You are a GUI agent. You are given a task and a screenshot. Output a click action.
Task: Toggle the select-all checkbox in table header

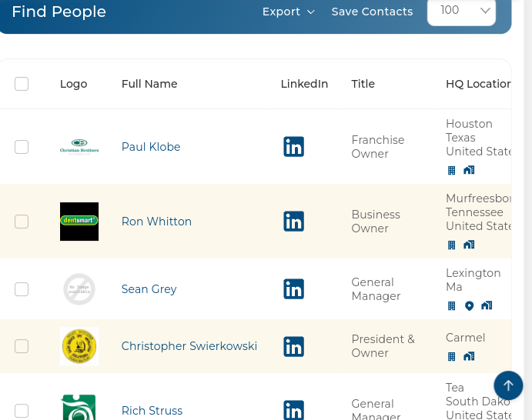[22, 84]
